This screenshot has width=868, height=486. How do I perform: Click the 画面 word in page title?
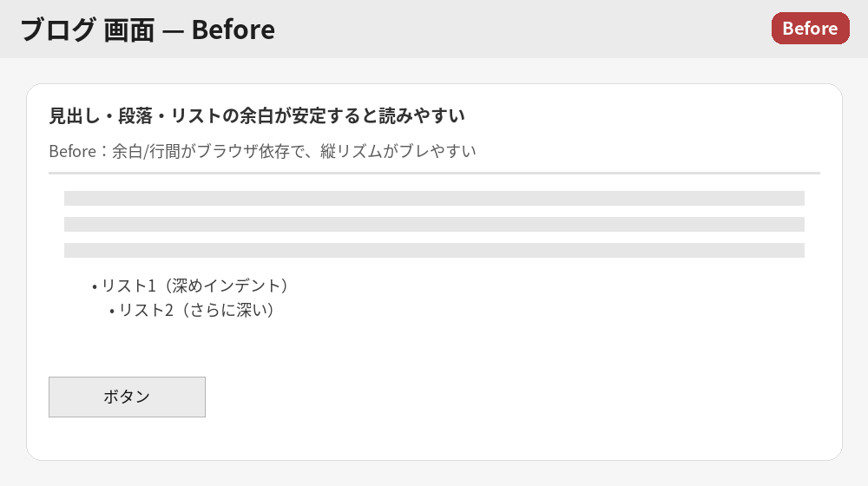pos(128,30)
